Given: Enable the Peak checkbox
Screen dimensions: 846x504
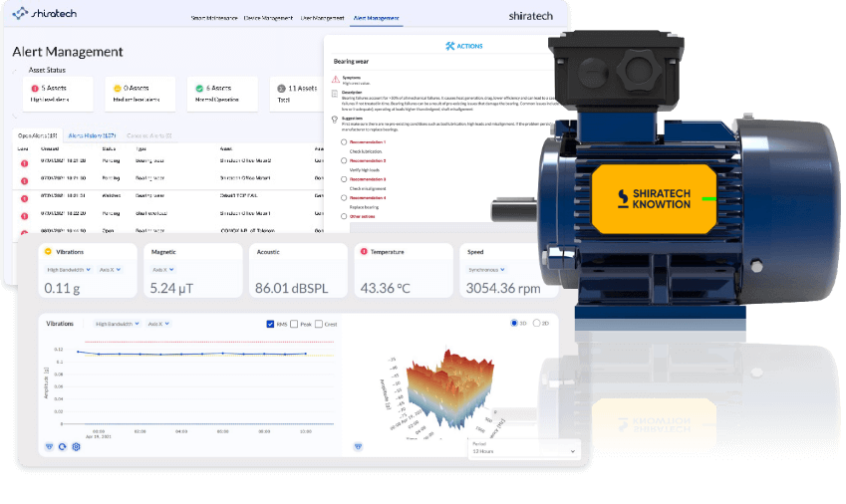Looking at the screenshot, I should [x=294, y=324].
